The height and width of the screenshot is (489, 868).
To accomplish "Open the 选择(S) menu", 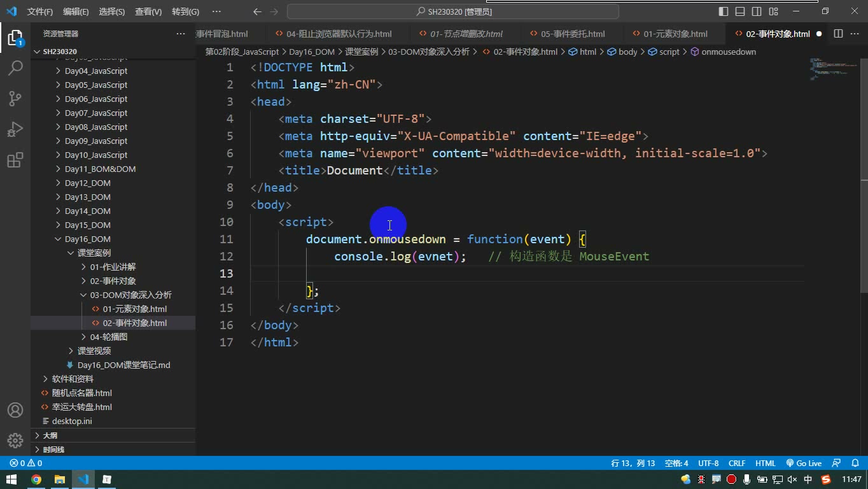I will click(112, 11).
